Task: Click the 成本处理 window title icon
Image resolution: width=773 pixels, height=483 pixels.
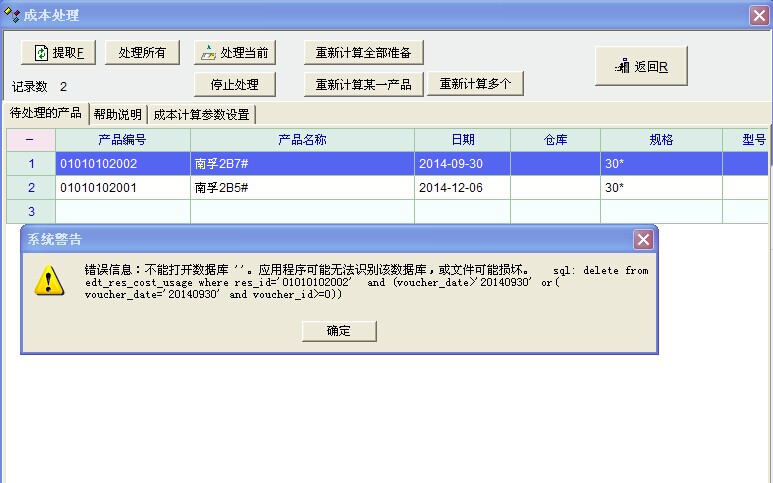Action: pos(11,15)
